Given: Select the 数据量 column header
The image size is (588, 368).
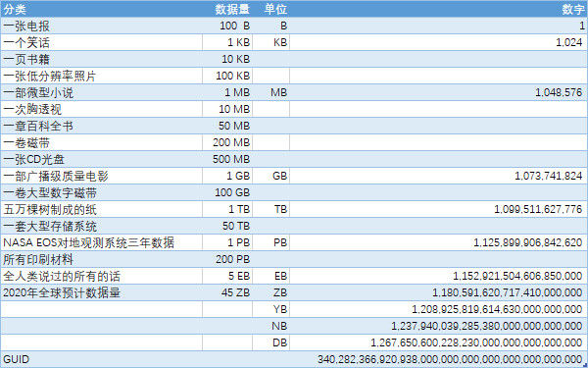Looking at the screenshot, I should click(x=227, y=9).
